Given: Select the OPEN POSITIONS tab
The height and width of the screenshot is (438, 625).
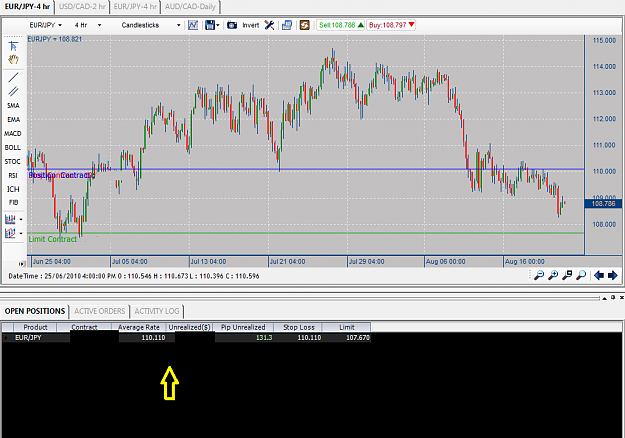Looking at the screenshot, I should pyautogui.click(x=35, y=311).
